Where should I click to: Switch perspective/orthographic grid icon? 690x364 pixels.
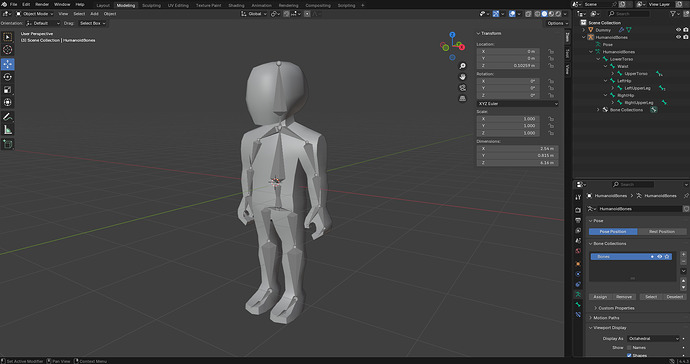(462, 99)
